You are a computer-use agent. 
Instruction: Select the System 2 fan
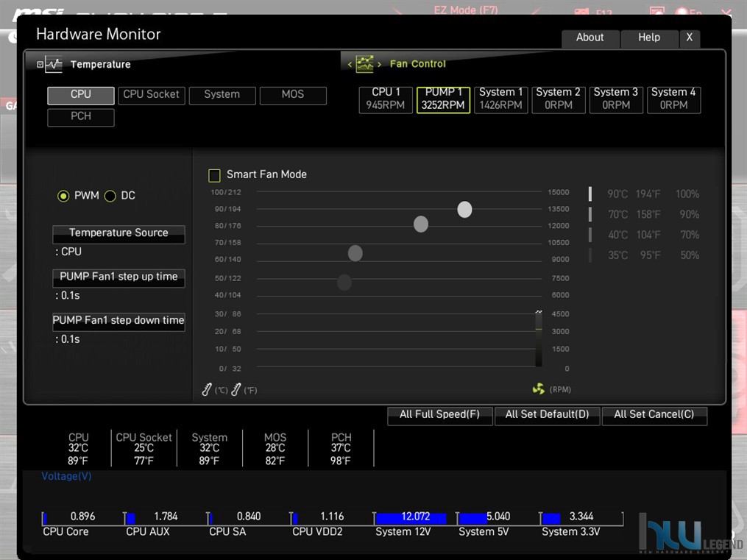559,99
